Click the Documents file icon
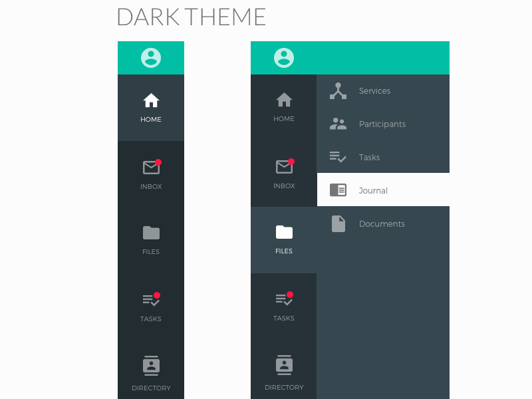Image resolution: width=532 pixels, height=399 pixels. point(338,223)
